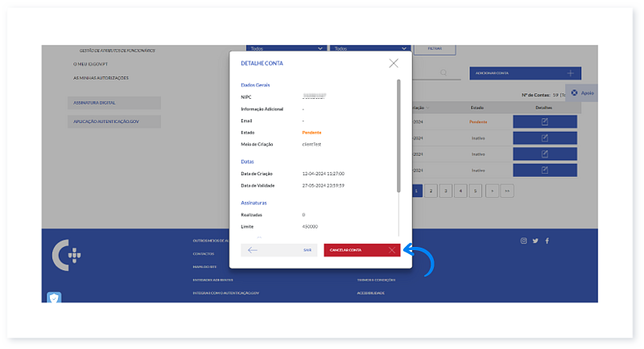The image size is (644, 349).
Task: Click the red Cancelar Conta button
Action: click(x=361, y=250)
